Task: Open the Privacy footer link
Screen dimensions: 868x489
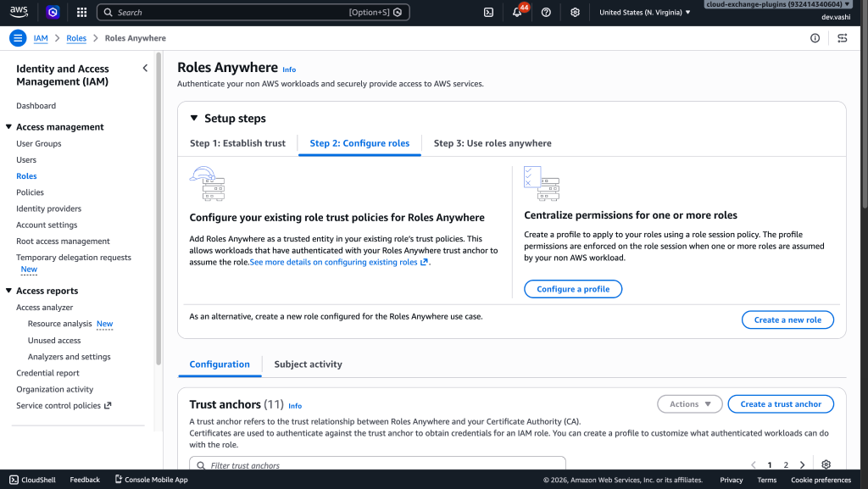Action: pos(731,480)
